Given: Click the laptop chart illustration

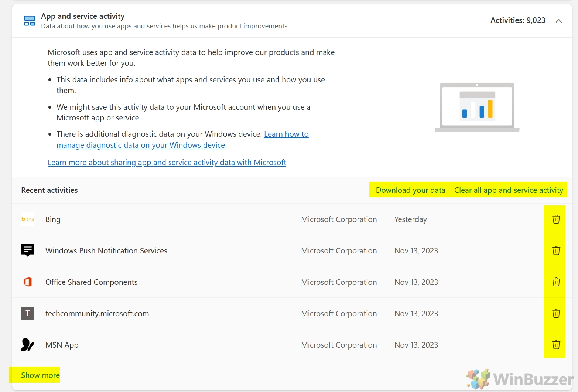Looking at the screenshot, I should tap(477, 107).
